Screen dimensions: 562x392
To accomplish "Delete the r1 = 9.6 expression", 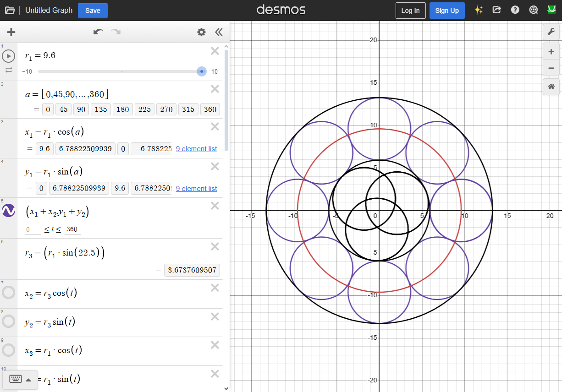I will coord(215,51).
